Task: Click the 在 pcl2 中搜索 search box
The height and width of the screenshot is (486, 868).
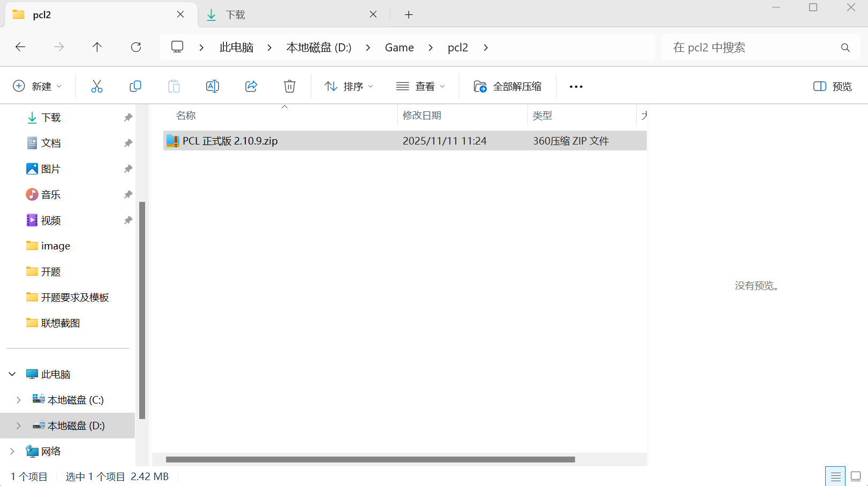Action: [x=760, y=47]
